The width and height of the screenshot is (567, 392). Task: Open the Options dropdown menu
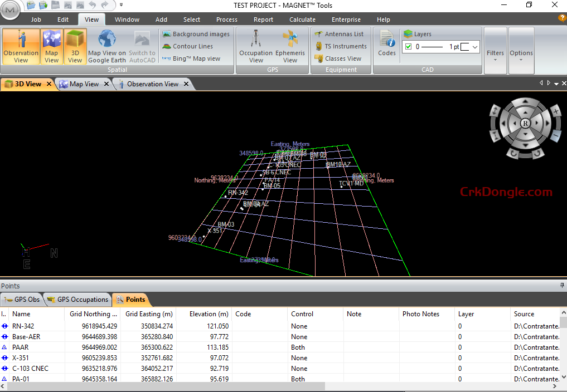tap(521, 50)
